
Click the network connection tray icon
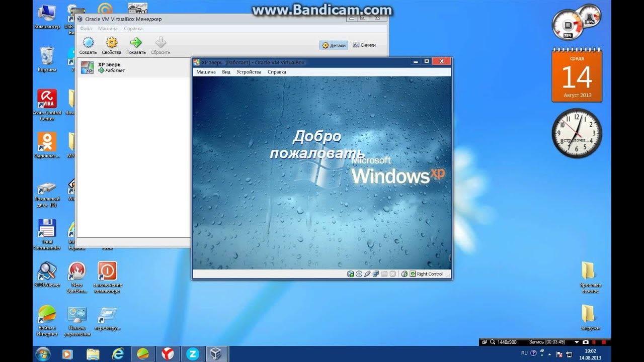[569, 354]
